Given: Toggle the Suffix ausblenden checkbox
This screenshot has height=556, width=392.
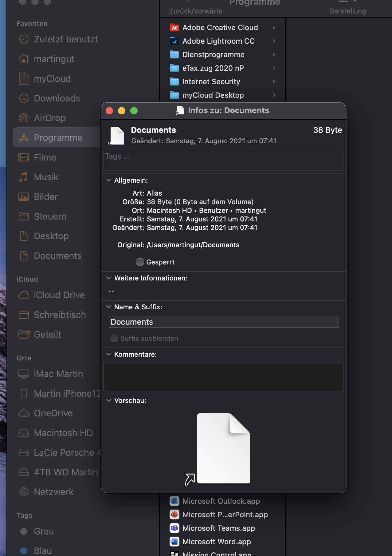Looking at the screenshot, I should click(x=114, y=338).
